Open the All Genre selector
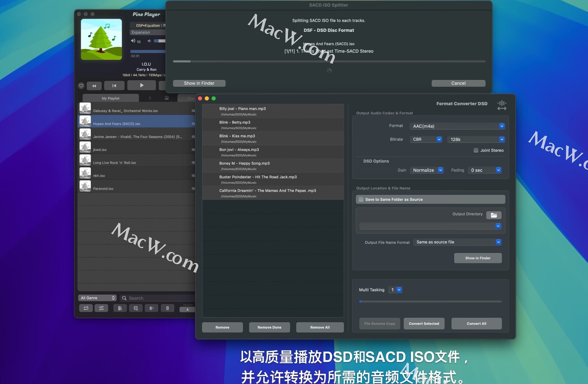 click(97, 298)
